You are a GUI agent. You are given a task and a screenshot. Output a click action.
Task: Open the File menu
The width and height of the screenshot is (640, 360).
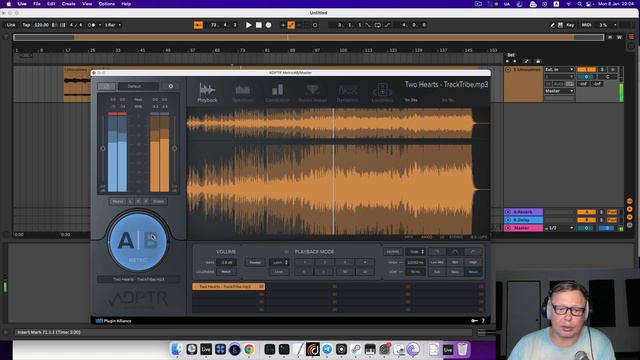click(37, 4)
